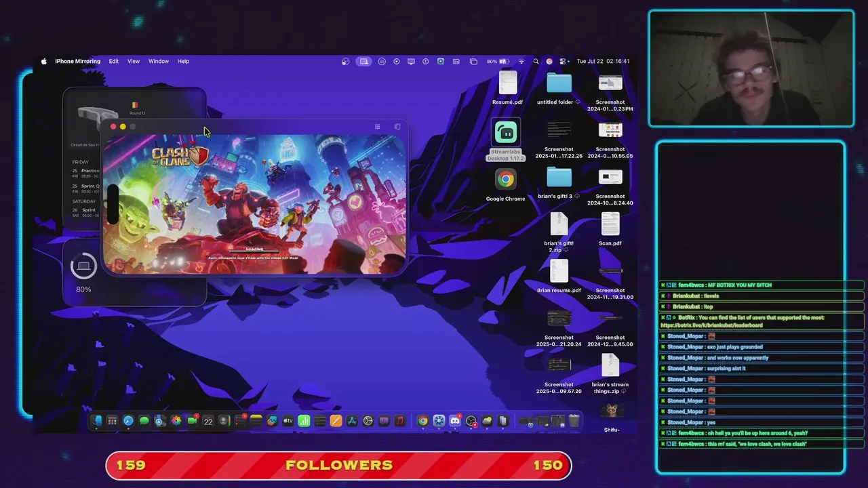The image size is (868, 488).
Task: Select Screenshot 2025-0...09.57.20 file
Action: coord(559,376)
